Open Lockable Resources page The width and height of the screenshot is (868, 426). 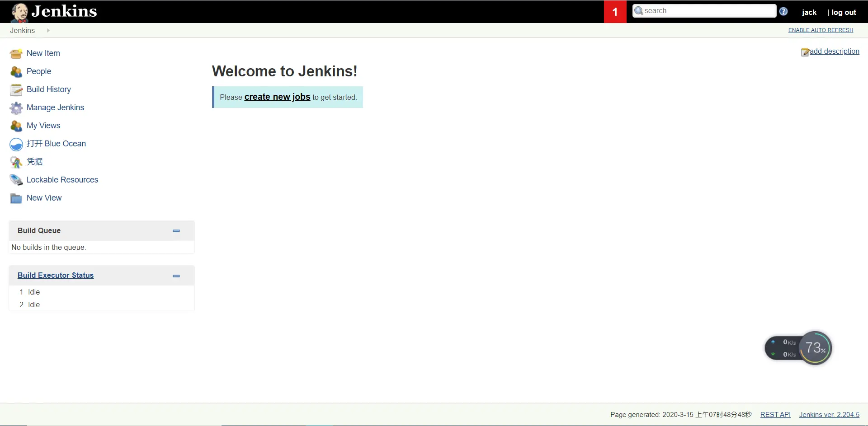click(x=62, y=180)
